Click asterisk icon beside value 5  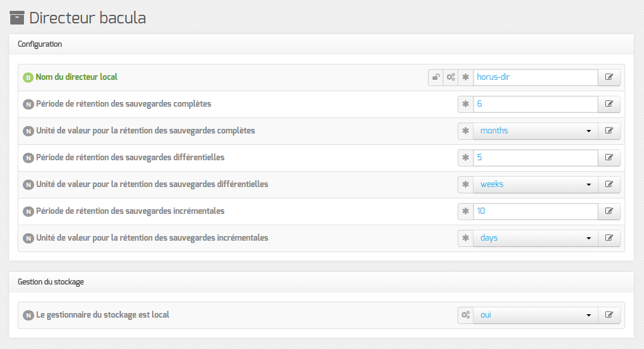pyautogui.click(x=466, y=157)
